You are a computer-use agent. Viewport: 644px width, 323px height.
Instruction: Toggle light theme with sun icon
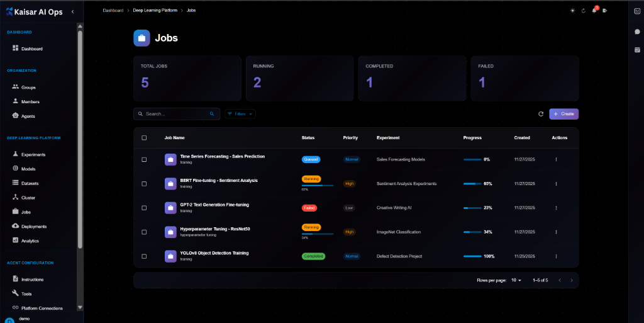[572, 11]
